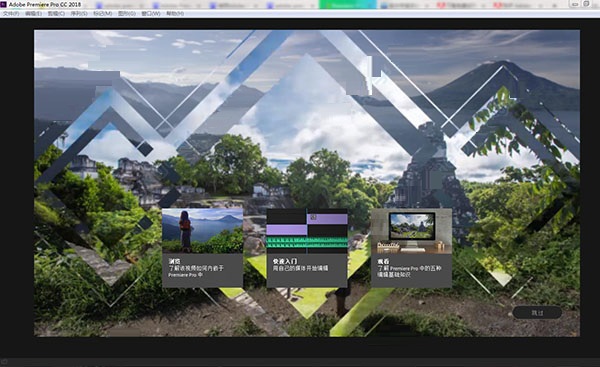This screenshot has width=600, height=367.
Task: Select the desktop monitor thumbnail on the 观看 card
Action: tap(411, 231)
